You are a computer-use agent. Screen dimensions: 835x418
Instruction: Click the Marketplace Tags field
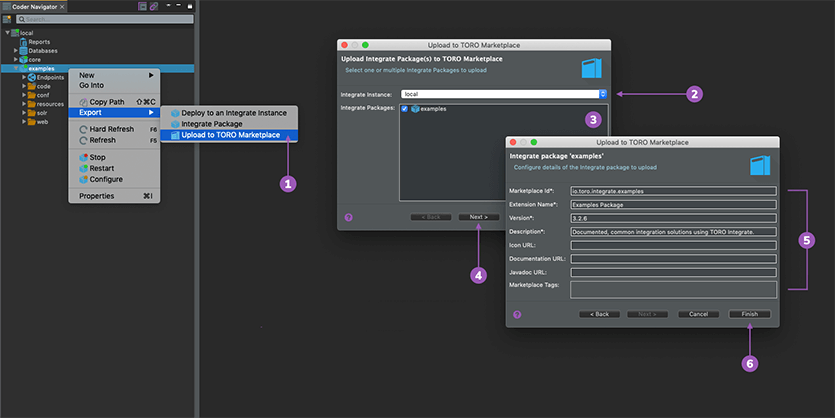pos(673,290)
